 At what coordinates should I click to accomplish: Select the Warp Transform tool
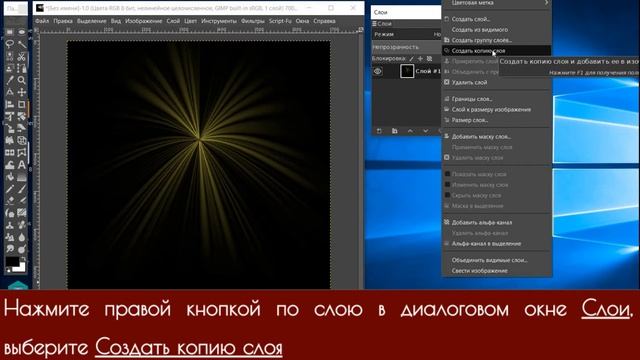tap(10, 165)
